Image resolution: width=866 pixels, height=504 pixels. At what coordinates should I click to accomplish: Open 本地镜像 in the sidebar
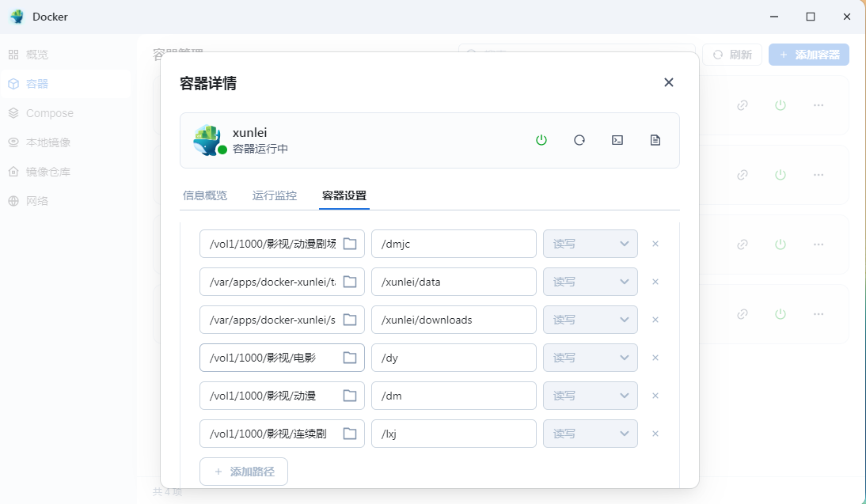pyautogui.click(x=65, y=142)
